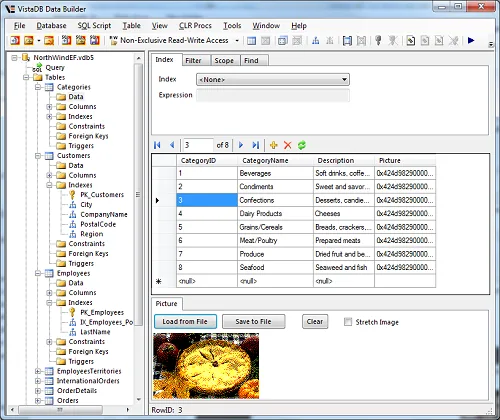Add new row with plus icon
The height and width of the screenshot is (420, 500).
point(274,145)
